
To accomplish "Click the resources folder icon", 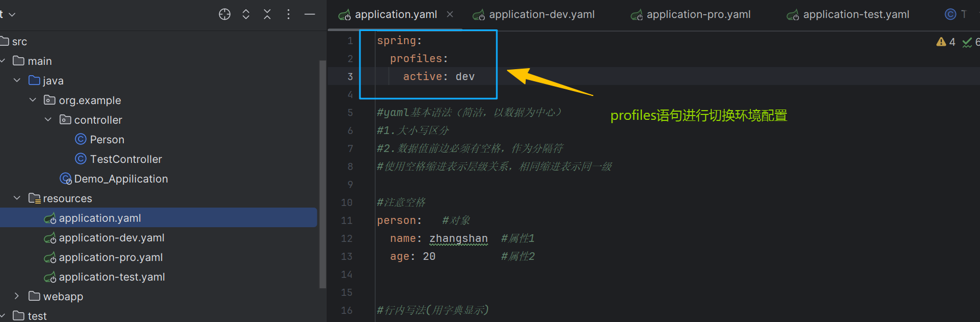I will tap(34, 198).
